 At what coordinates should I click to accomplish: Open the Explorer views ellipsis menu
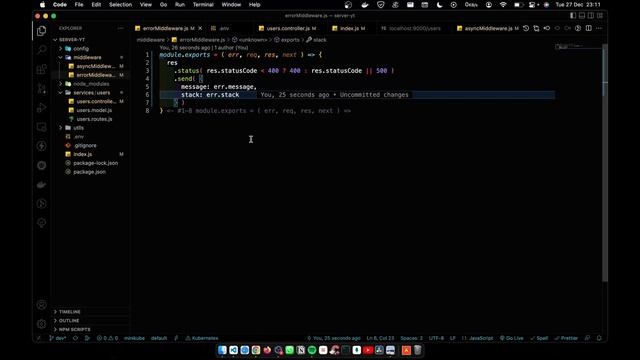tap(120, 28)
